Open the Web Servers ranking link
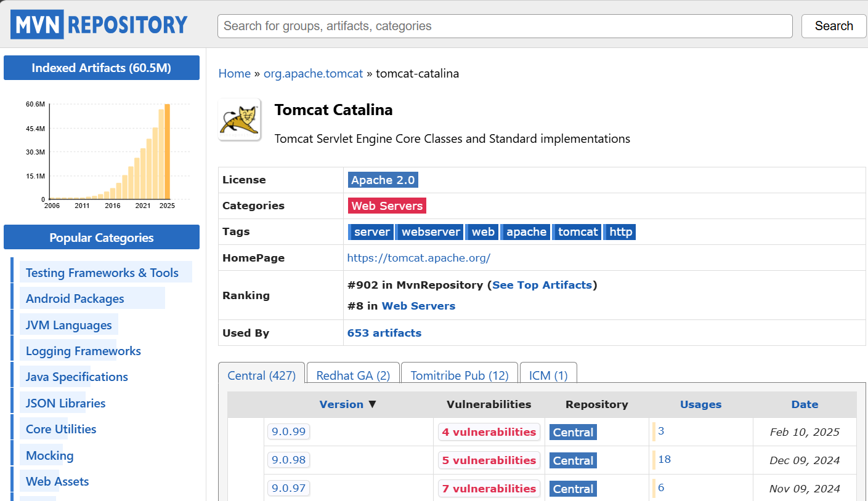The width and height of the screenshot is (868, 501). (419, 306)
